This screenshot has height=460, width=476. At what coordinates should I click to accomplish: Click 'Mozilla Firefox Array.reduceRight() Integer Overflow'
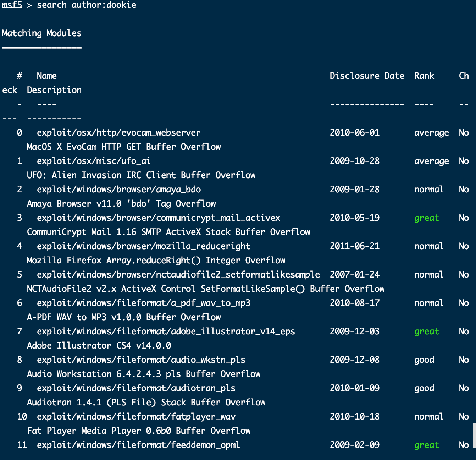tap(156, 261)
